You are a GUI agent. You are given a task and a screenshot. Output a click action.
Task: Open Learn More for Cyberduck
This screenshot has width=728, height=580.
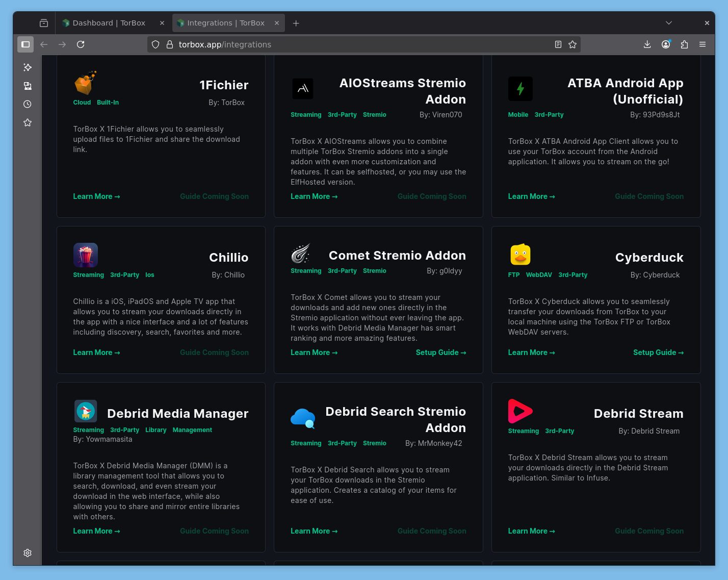click(x=531, y=352)
